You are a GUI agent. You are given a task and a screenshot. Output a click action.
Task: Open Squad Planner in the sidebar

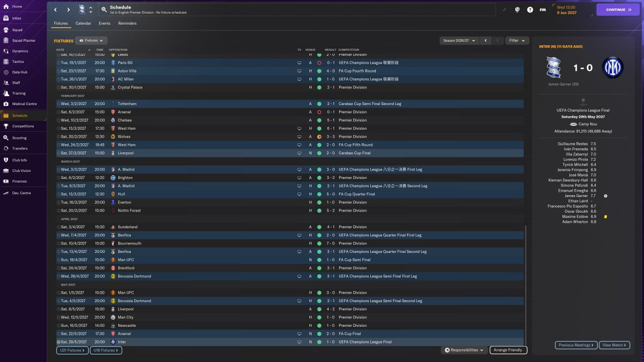23,40
